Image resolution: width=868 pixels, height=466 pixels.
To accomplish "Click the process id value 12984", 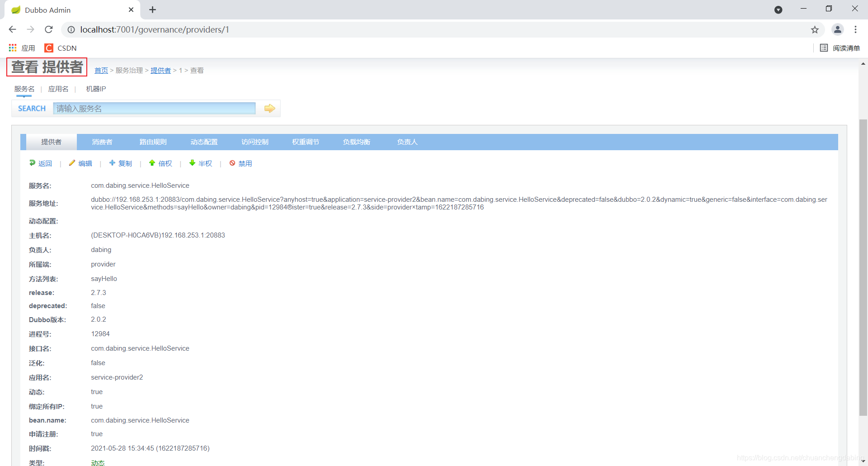I will (100, 334).
